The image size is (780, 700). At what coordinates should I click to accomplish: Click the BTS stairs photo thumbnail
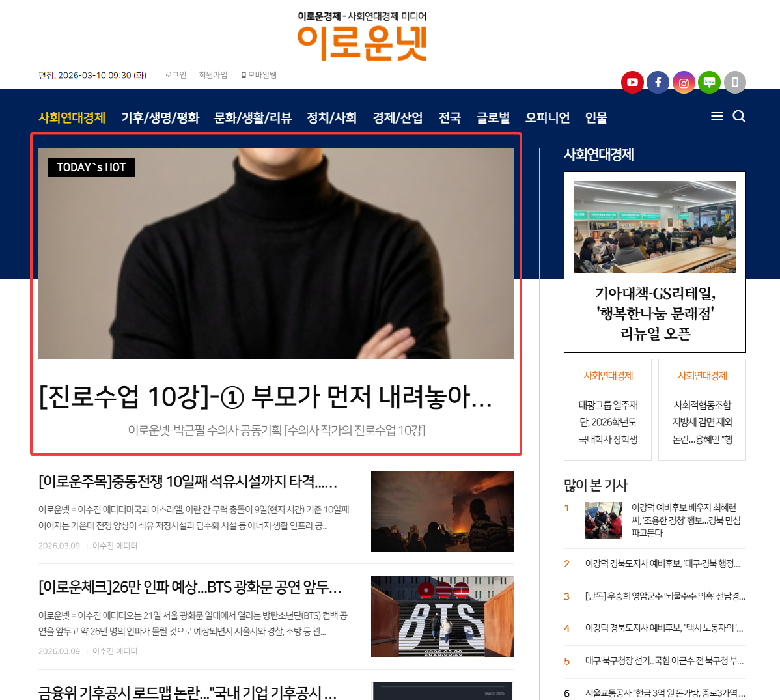[x=443, y=617]
